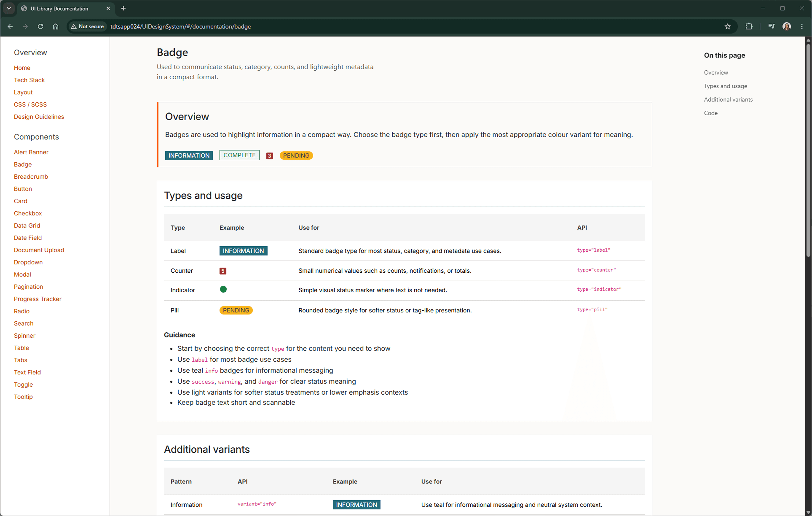Go to the Tabs component page
This screenshot has width=812, height=516.
click(x=21, y=360)
